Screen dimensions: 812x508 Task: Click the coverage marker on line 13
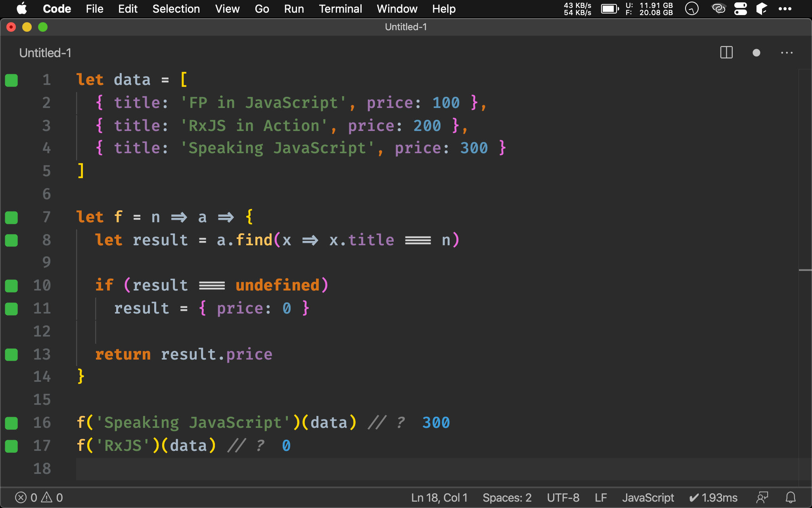pos(11,355)
